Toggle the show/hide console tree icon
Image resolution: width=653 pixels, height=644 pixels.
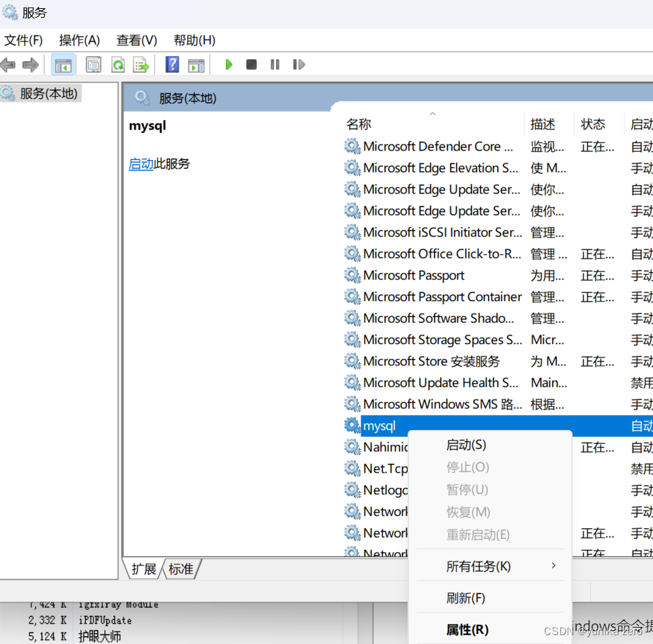63,65
